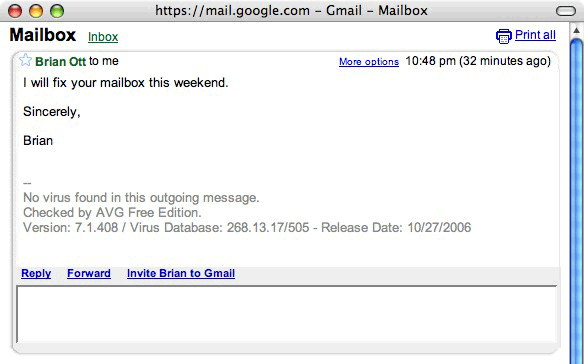
Task: Close the window with the red button
Action: point(15,11)
